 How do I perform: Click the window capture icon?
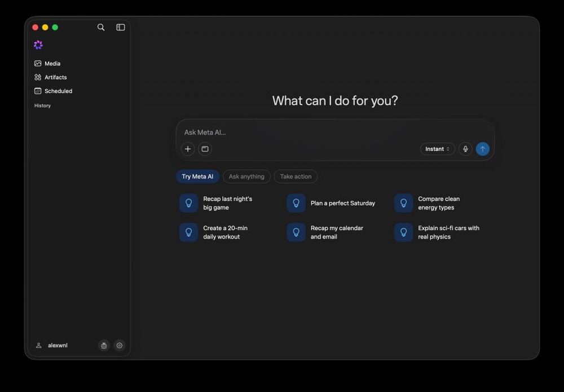tap(205, 149)
